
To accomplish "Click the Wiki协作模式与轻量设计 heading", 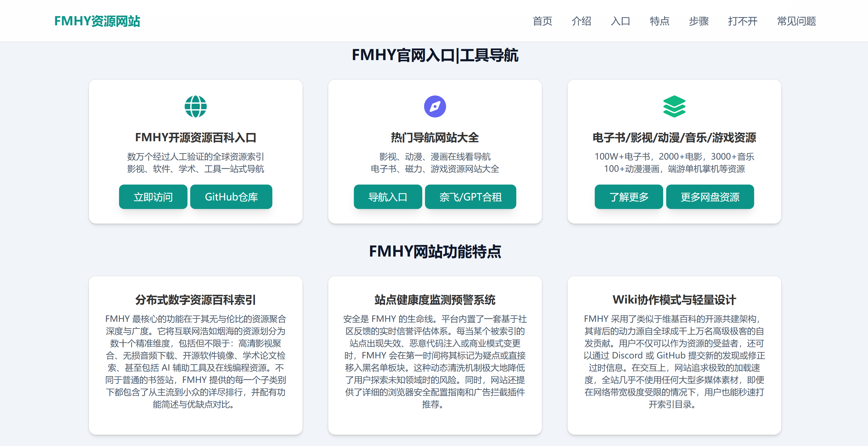I will [675, 299].
